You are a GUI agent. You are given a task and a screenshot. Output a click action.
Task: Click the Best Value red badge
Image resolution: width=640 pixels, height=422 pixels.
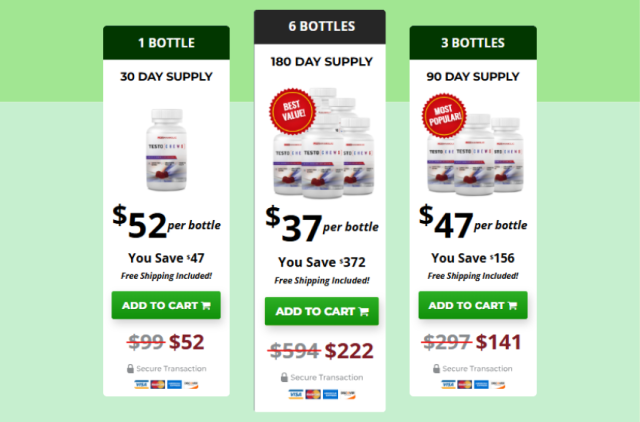click(292, 111)
